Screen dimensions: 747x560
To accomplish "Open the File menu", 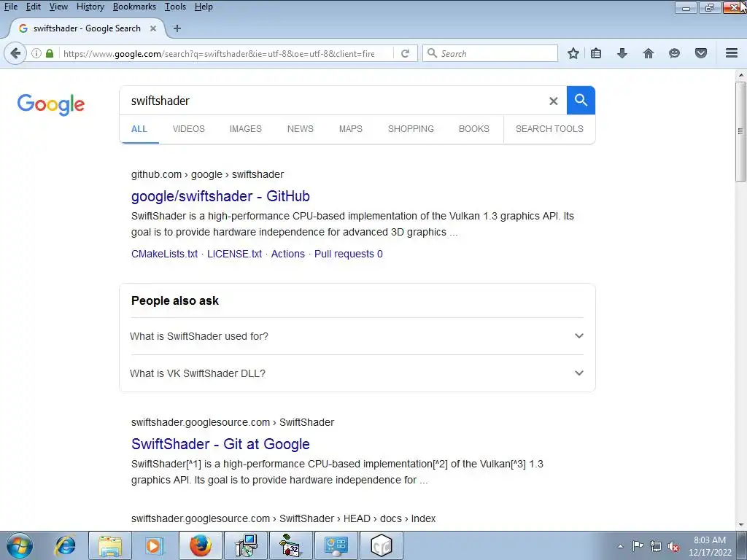I will click(x=10, y=7).
